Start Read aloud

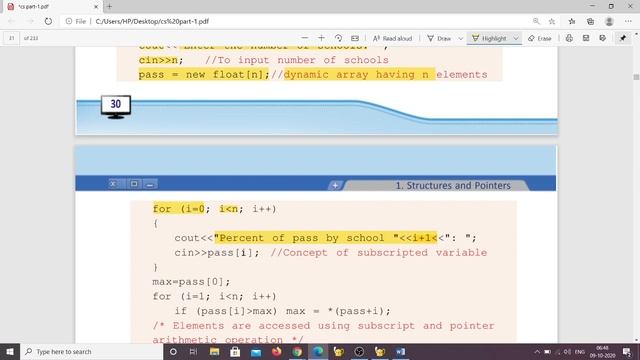(392, 38)
